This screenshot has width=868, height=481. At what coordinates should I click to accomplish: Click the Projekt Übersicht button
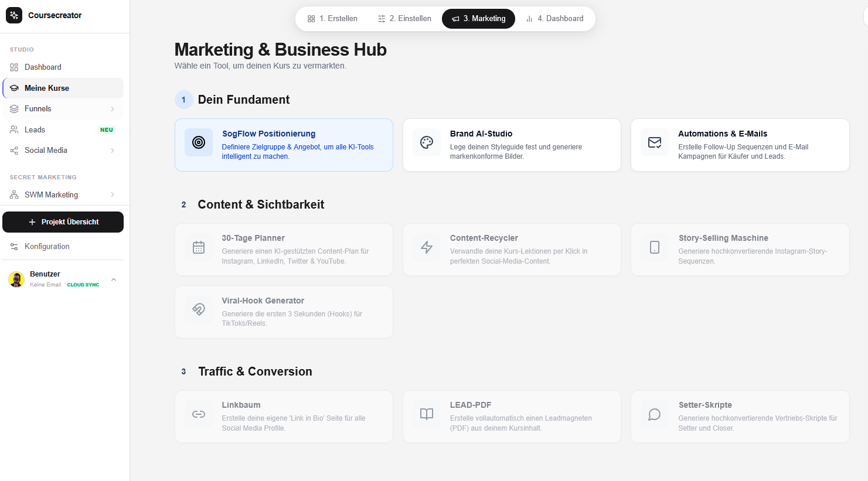coord(63,222)
